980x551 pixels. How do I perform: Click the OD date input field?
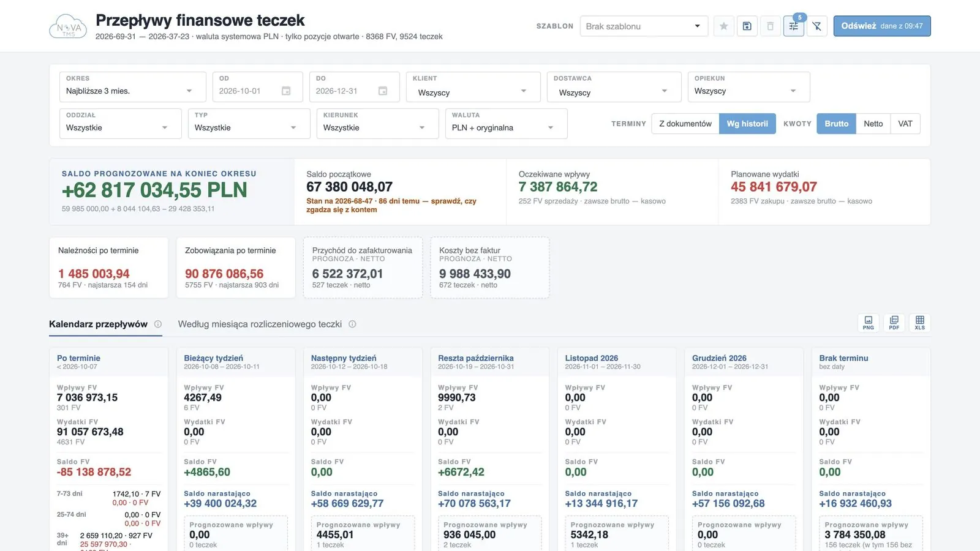(257, 87)
